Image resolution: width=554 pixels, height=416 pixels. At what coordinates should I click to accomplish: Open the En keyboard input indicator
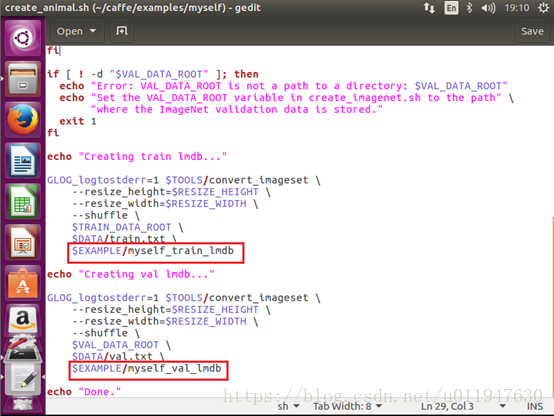451,8
